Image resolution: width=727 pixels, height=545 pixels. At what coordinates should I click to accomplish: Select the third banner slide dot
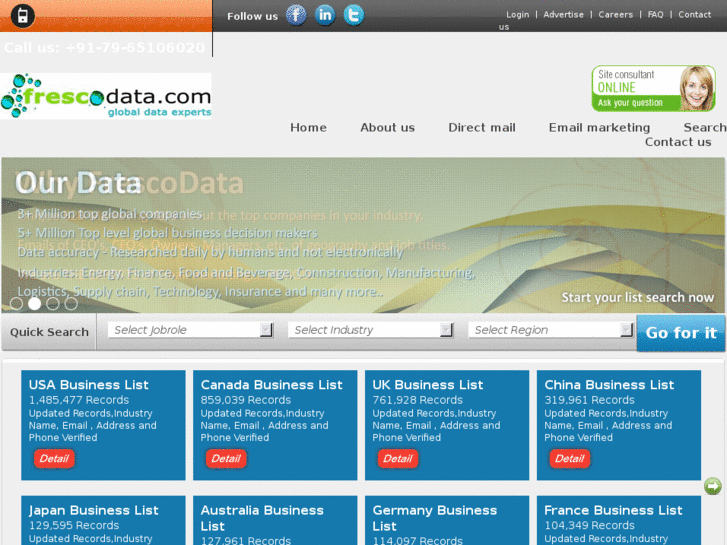click(52, 304)
